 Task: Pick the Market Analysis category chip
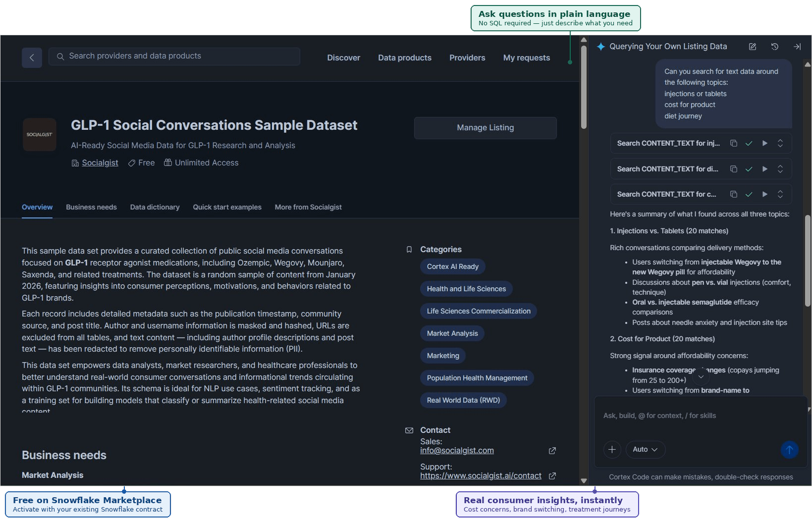(x=452, y=334)
